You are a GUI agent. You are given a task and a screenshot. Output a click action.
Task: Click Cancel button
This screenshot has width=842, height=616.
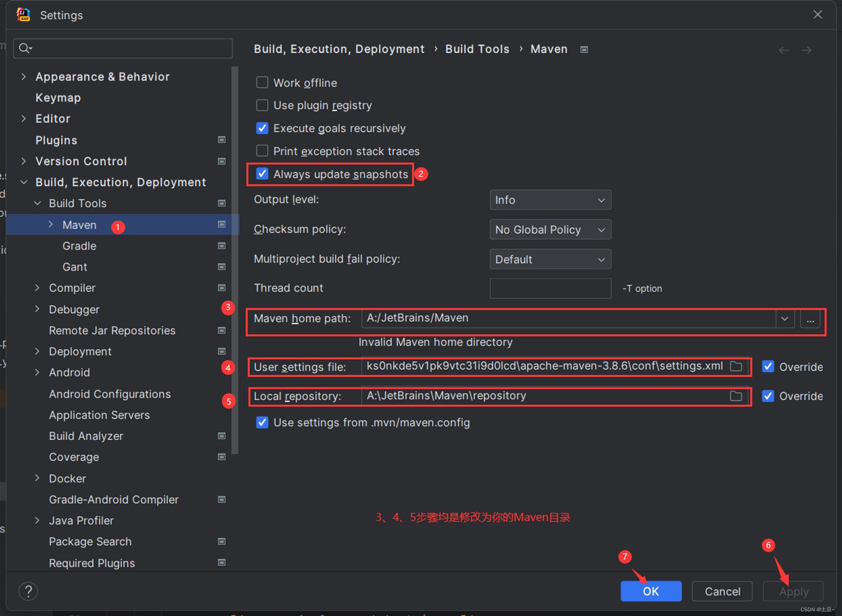tap(722, 591)
